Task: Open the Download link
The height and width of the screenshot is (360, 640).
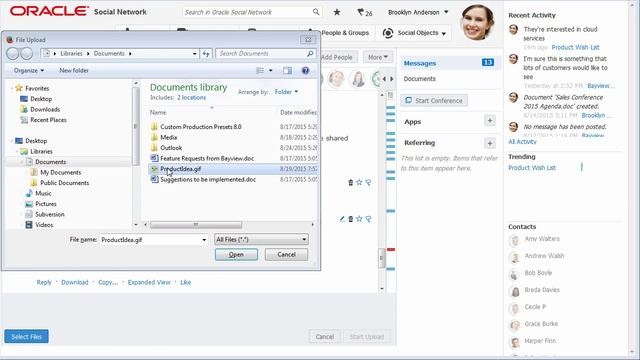Action: tap(75, 282)
